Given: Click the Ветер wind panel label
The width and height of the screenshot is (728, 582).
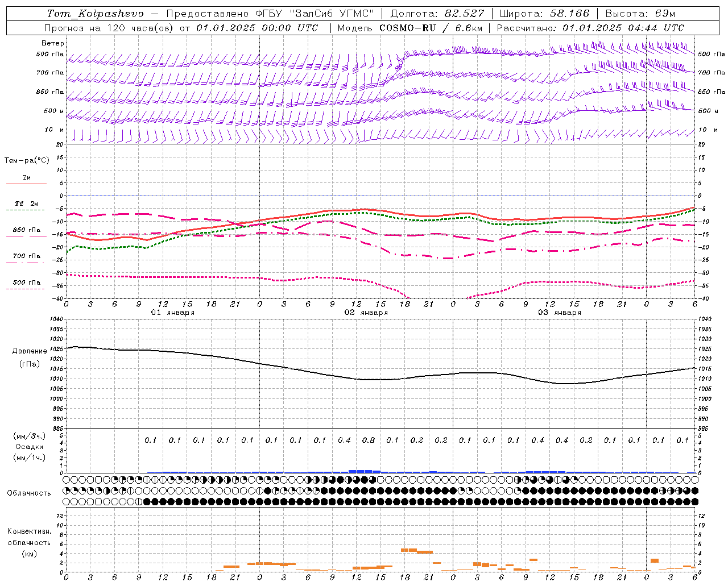Looking at the screenshot, I should tap(53, 43).
